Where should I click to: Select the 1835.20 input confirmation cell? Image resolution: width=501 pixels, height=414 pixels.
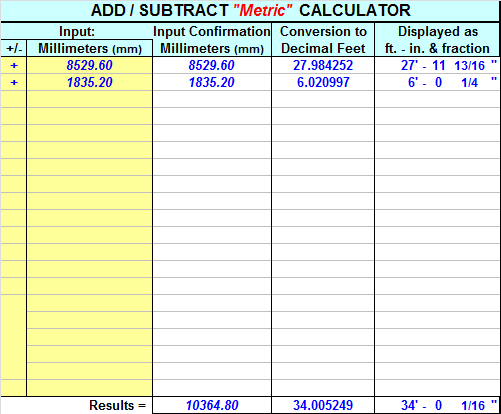pyautogui.click(x=212, y=82)
